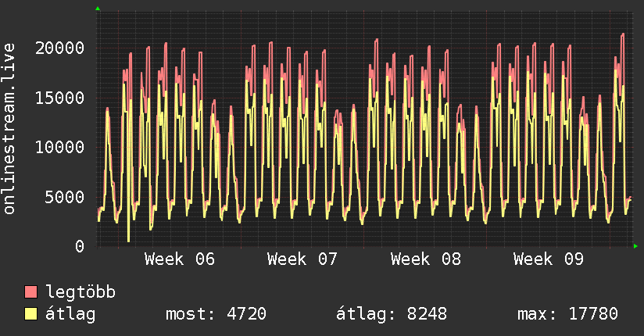Select the legtöbb legend label
Image resolution: width=644 pixels, height=336 pixels.
pyautogui.click(x=80, y=292)
